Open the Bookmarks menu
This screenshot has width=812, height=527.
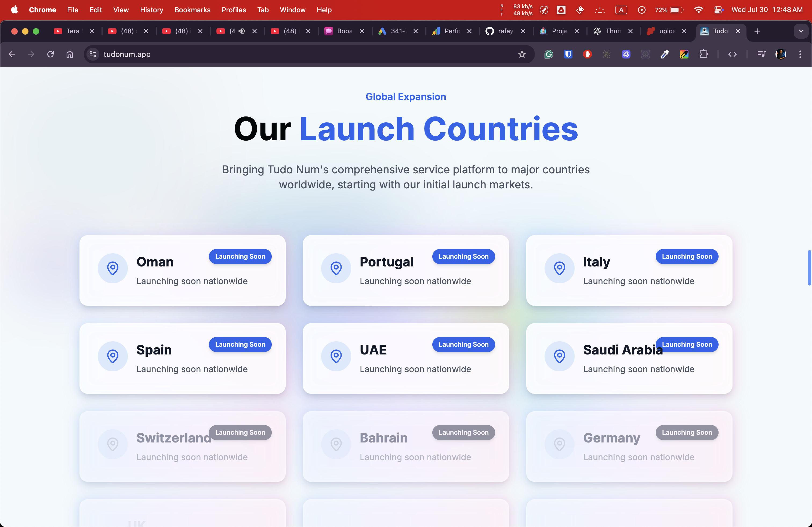(x=193, y=10)
